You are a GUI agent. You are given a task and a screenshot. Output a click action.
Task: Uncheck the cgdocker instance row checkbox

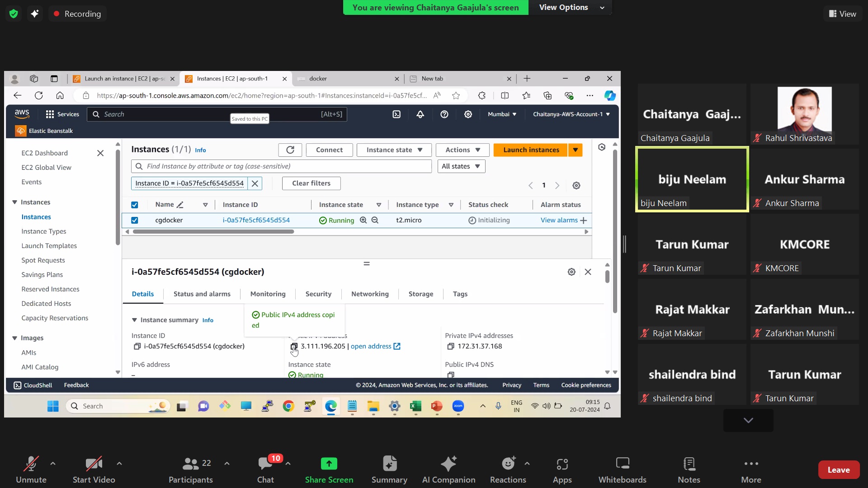coord(135,221)
